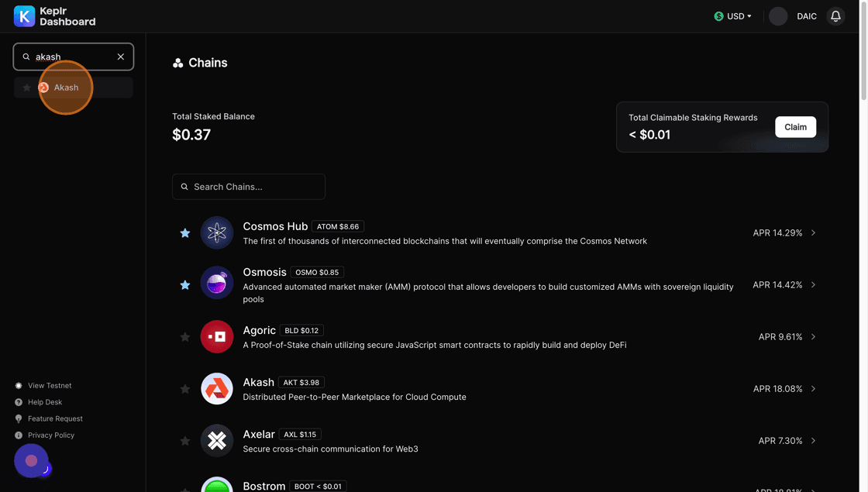
Task: Open the notifications bell
Action: click(835, 16)
